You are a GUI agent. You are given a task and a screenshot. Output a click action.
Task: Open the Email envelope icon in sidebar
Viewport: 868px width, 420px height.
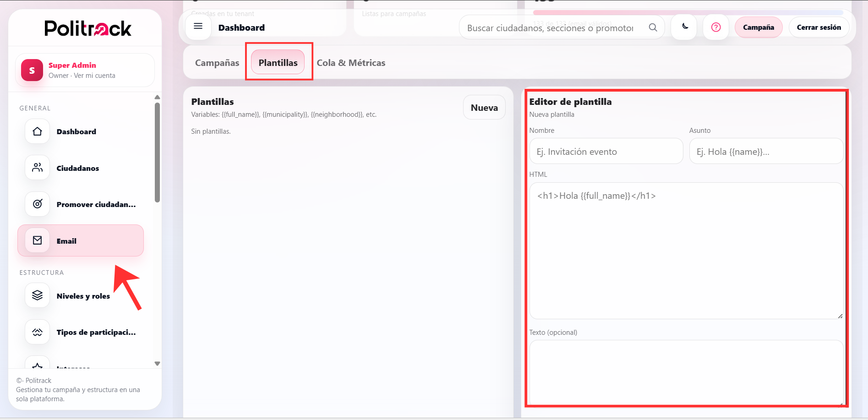[x=37, y=240]
